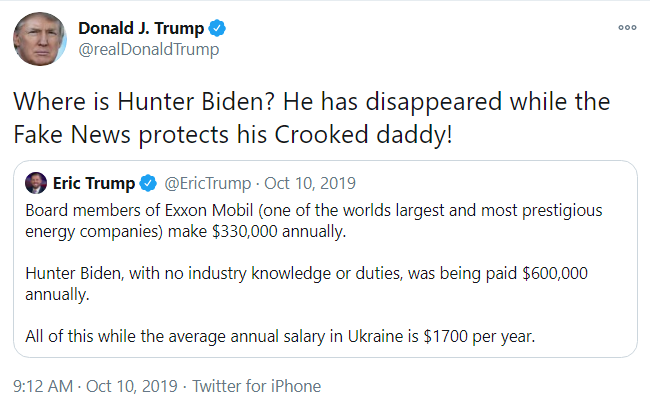
Task: Open the 9:12 AM · Oct 10, 2019 timestamp
Action: pos(95,386)
